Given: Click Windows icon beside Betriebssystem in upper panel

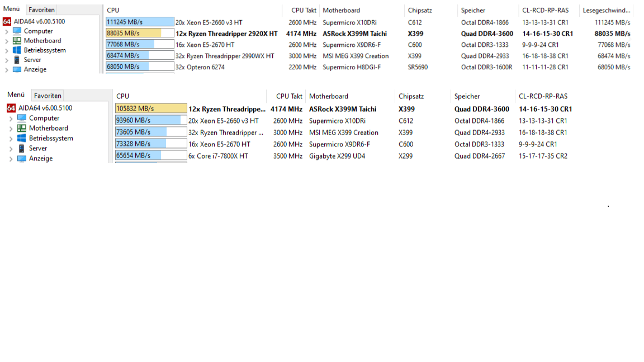Looking at the screenshot, I should (17, 50).
